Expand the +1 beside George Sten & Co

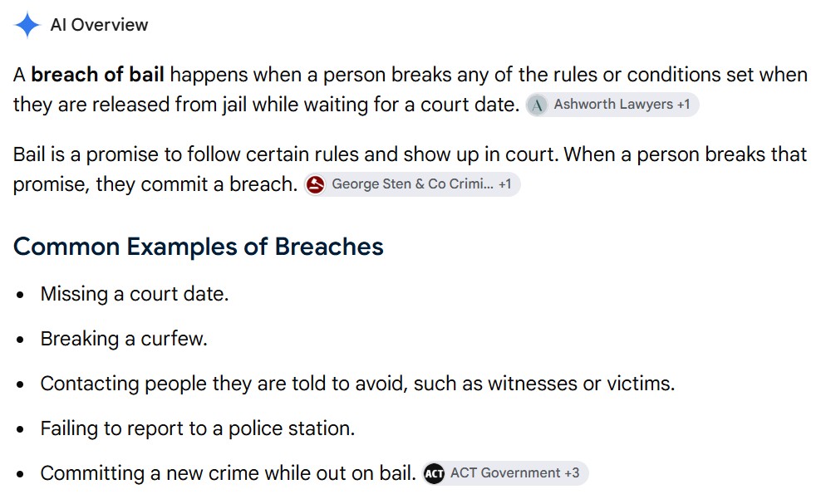(504, 183)
